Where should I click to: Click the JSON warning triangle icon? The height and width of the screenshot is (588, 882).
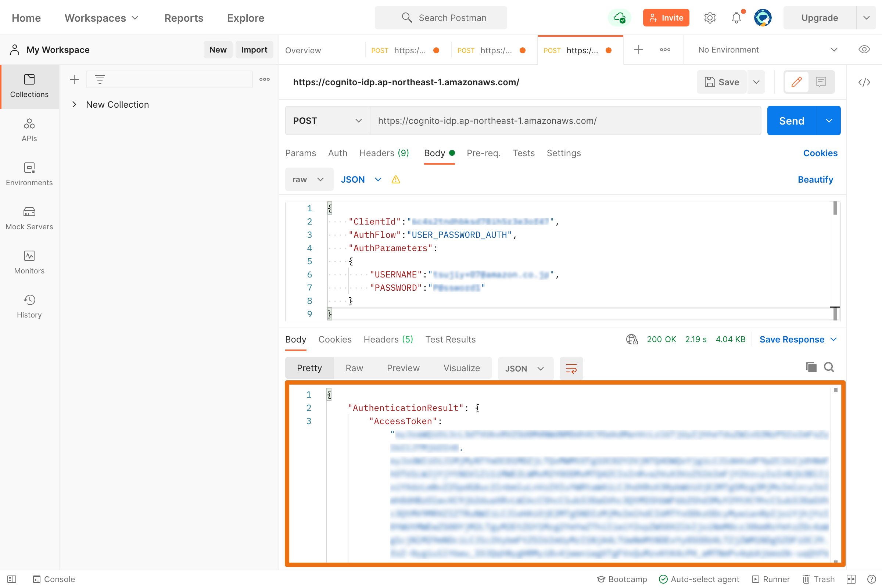pos(396,180)
